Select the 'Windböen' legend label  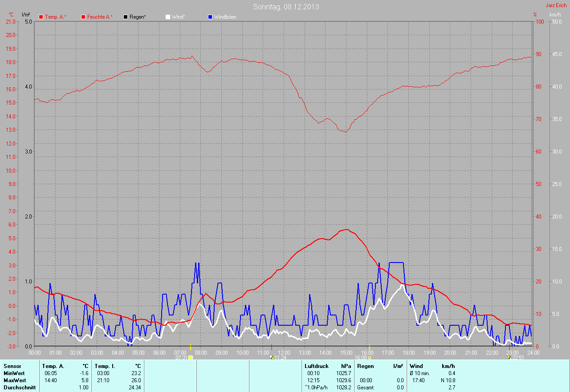[x=225, y=17]
